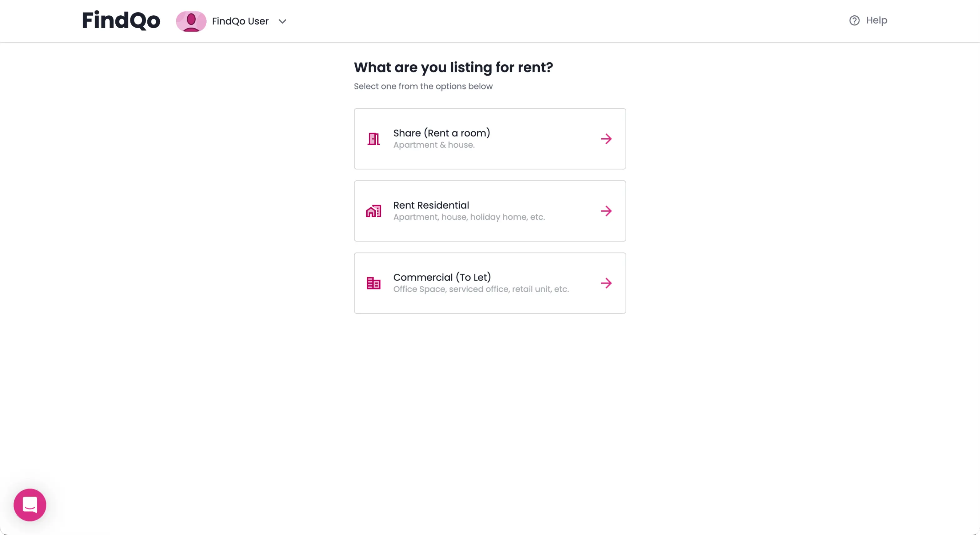
Task: Click the FindQo User name label
Action: click(x=240, y=21)
